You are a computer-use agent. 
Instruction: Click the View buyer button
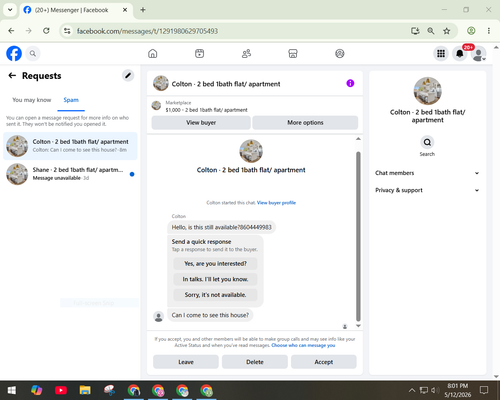(x=201, y=123)
